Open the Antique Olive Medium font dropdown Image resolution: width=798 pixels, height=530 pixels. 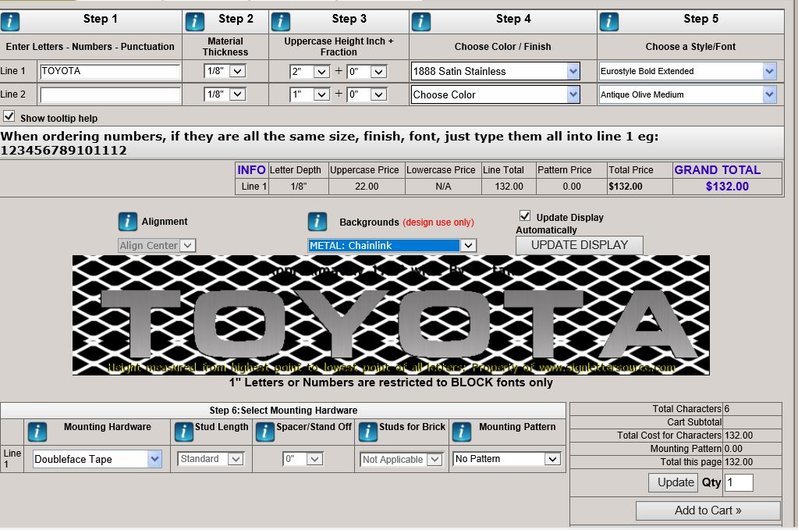(688, 95)
